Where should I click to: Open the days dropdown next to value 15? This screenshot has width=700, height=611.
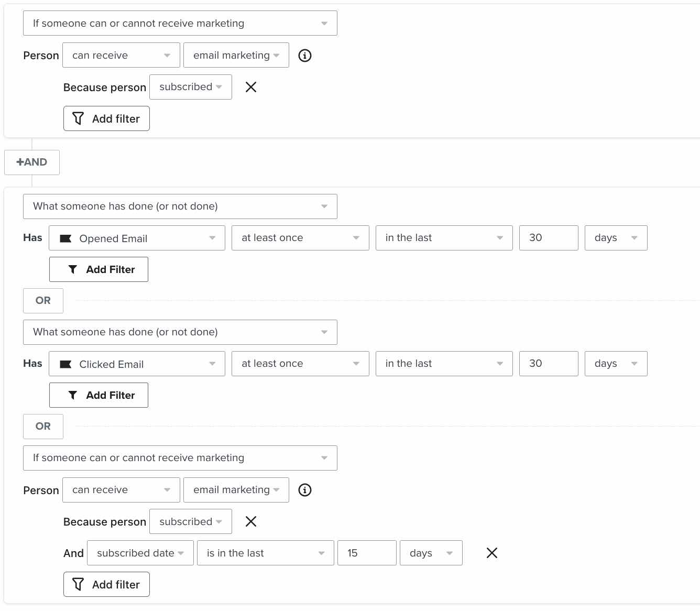pos(431,553)
